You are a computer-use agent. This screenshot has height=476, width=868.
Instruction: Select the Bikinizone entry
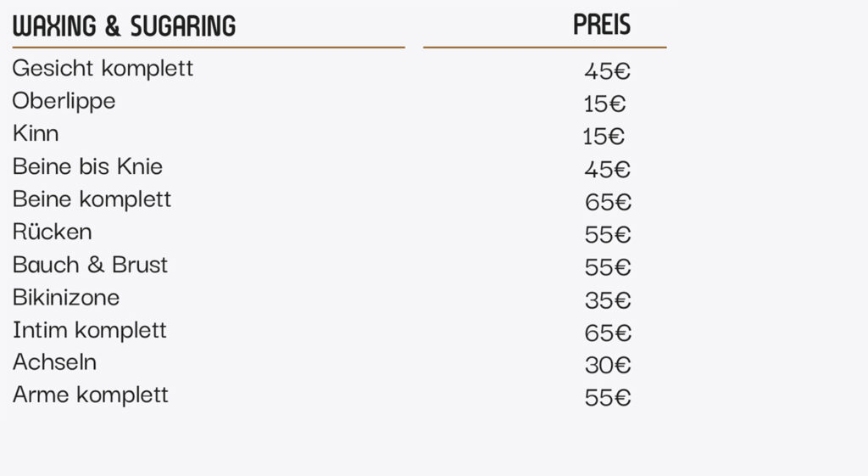pos(66,298)
